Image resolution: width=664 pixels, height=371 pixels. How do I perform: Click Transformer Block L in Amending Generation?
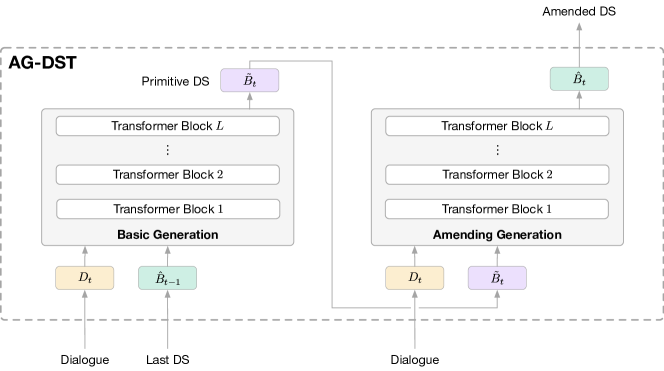497,126
